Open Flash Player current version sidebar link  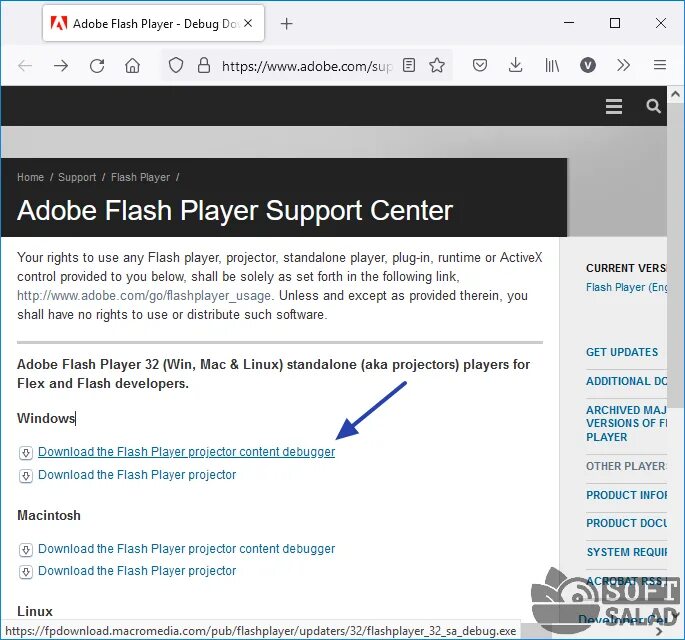pyautogui.click(x=626, y=287)
